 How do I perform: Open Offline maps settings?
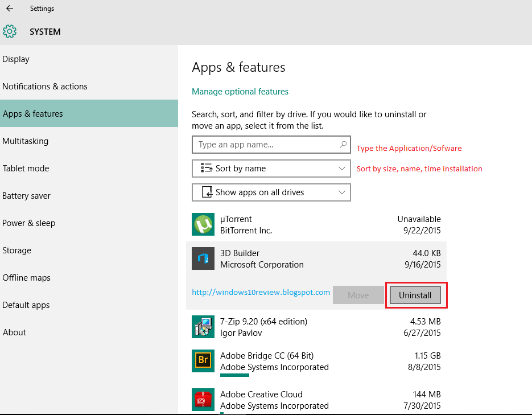click(89, 278)
